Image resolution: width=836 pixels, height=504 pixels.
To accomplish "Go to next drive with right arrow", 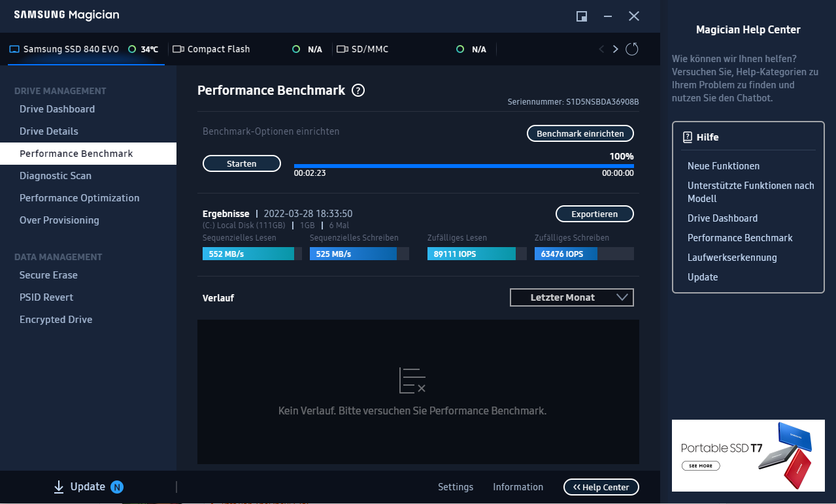I will (x=615, y=49).
